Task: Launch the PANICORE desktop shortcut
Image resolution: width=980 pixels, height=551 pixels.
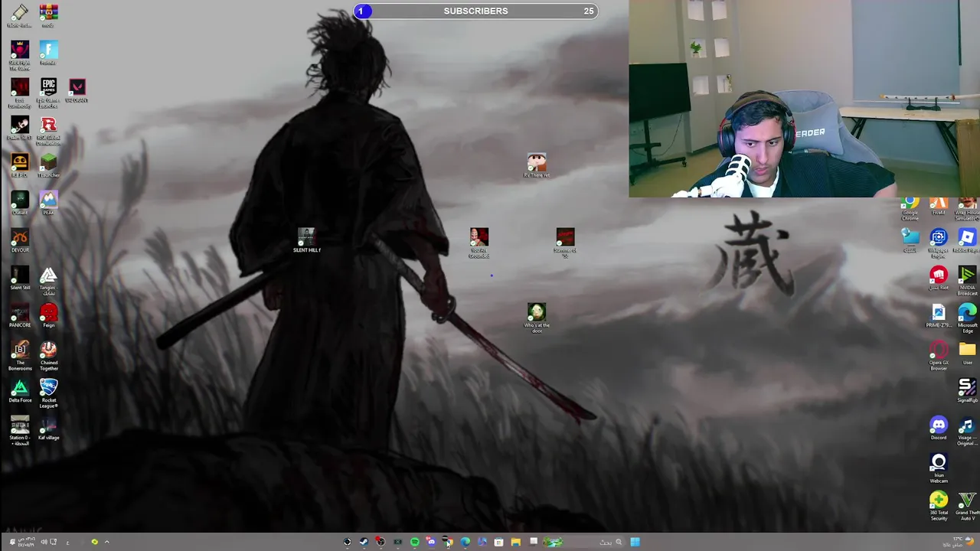Action: (x=20, y=315)
